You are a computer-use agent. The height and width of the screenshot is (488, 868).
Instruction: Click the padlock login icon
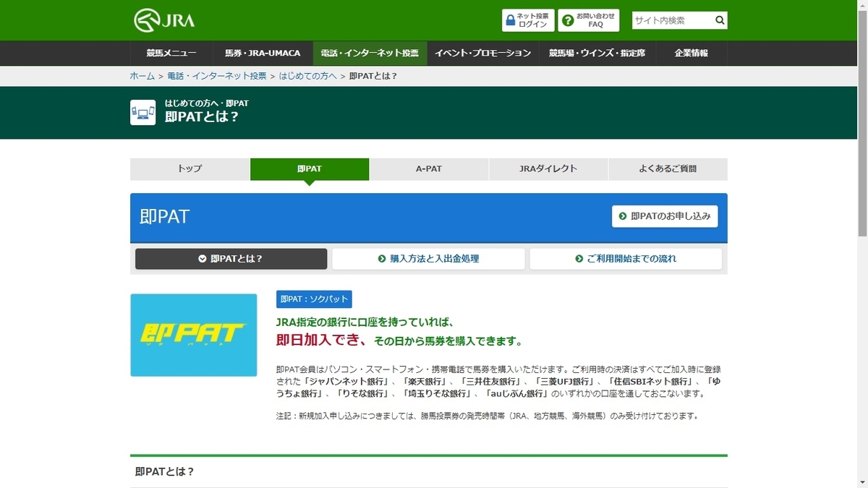(x=511, y=21)
